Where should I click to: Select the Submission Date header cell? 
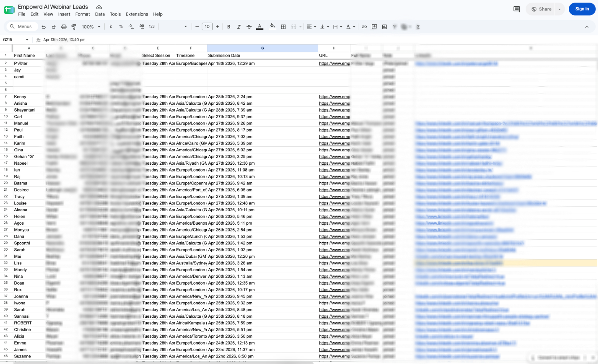262,56
